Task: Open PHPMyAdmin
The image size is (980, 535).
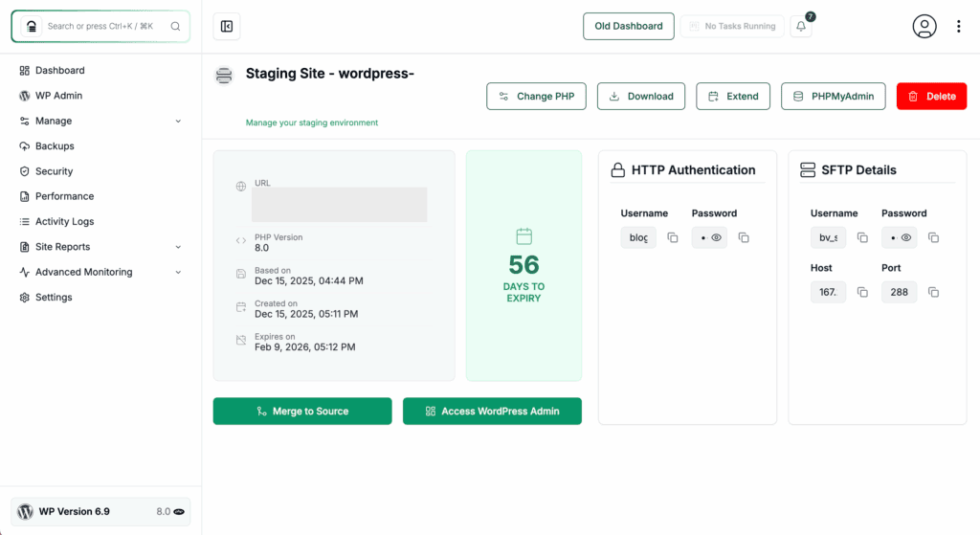Action: [834, 97]
